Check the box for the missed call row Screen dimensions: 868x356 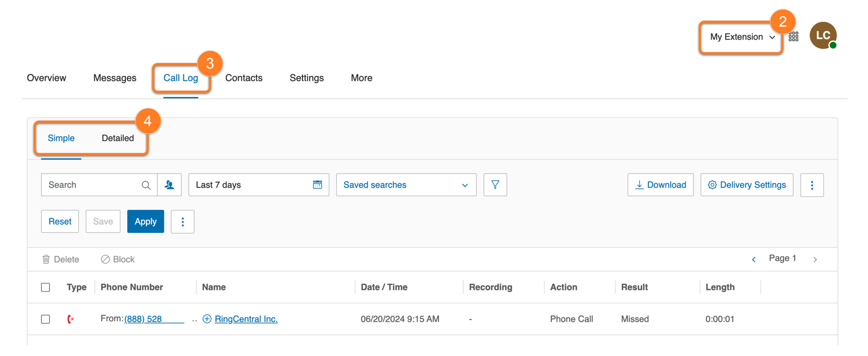tap(46, 319)
